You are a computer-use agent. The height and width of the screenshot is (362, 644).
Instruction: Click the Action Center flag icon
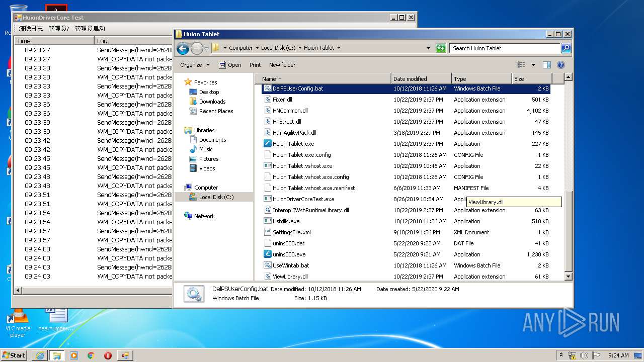596,355
